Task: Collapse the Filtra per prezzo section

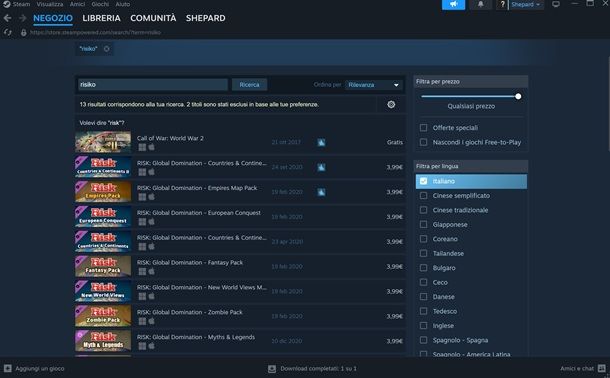Action: coord(471,81)
